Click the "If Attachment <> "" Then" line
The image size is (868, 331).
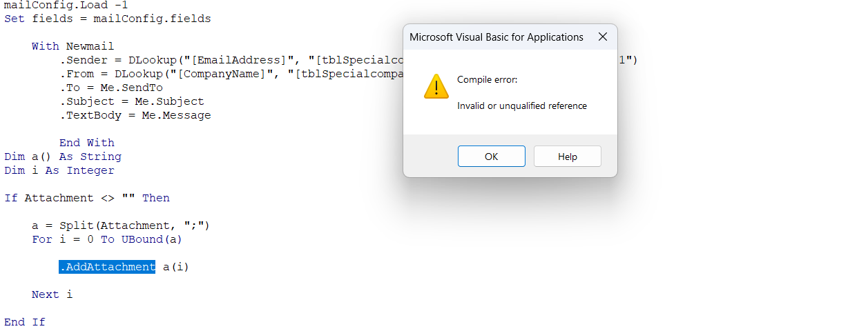coord(87,198)
